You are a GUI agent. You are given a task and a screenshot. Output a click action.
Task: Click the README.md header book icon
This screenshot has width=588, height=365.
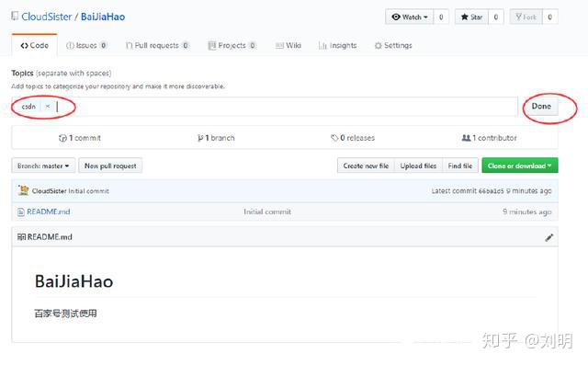tap(21, 236)
